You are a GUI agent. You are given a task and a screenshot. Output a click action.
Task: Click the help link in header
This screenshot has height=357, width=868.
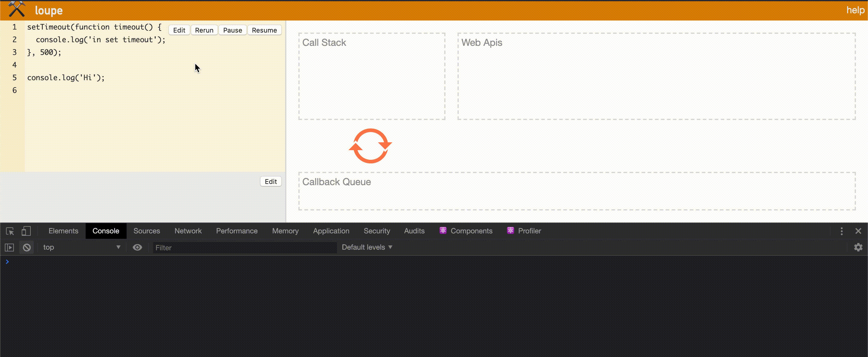coord(855,10)
